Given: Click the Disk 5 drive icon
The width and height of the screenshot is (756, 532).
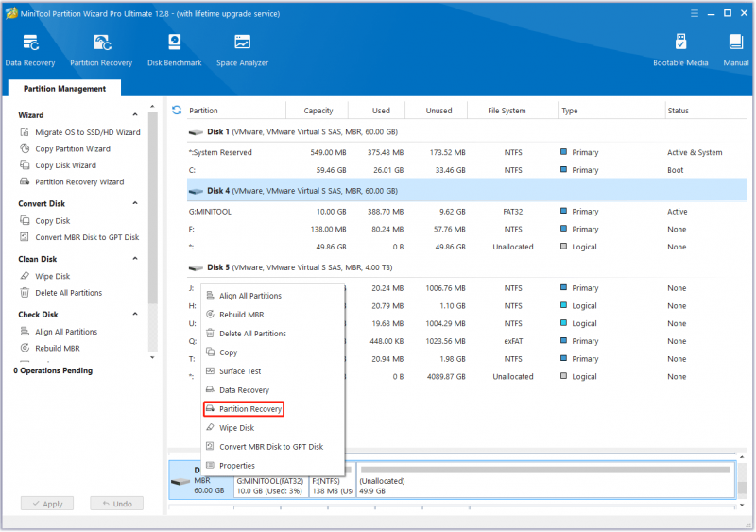Looking at the screenshot, I should point(196,267).
